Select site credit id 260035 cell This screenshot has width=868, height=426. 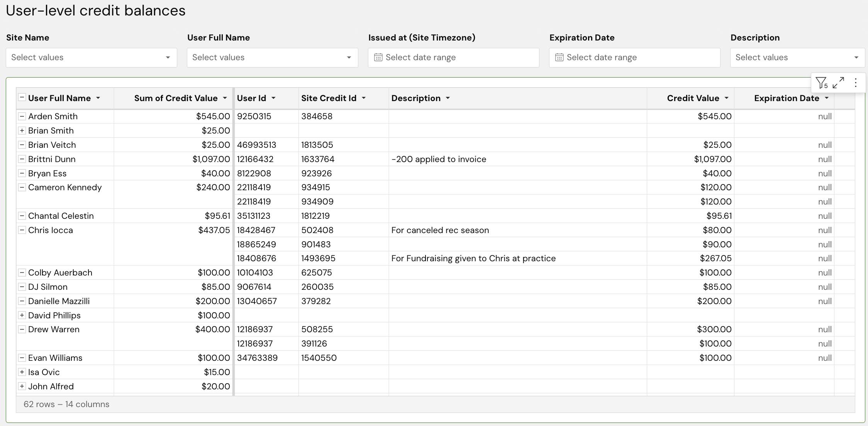coord(344,287)
